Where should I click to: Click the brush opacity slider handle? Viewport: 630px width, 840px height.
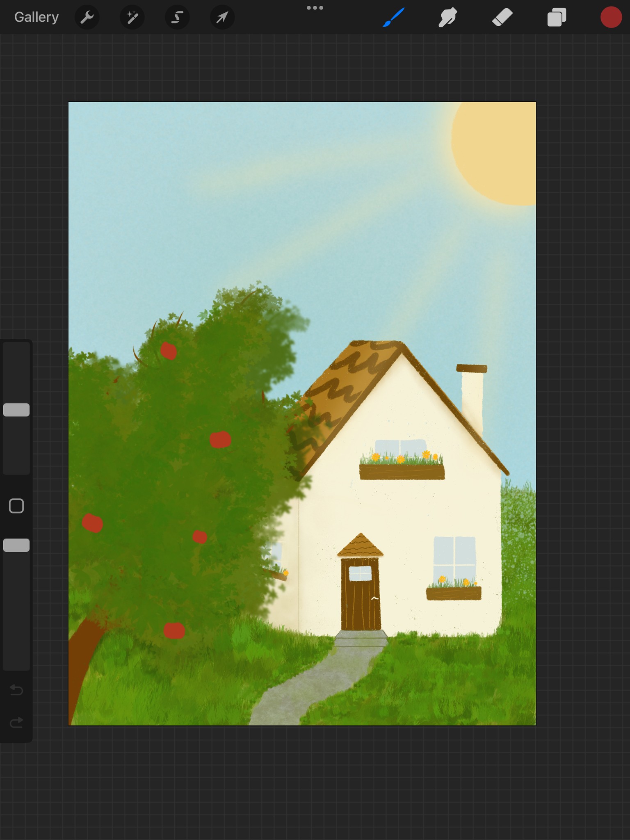tap(16, 545)
